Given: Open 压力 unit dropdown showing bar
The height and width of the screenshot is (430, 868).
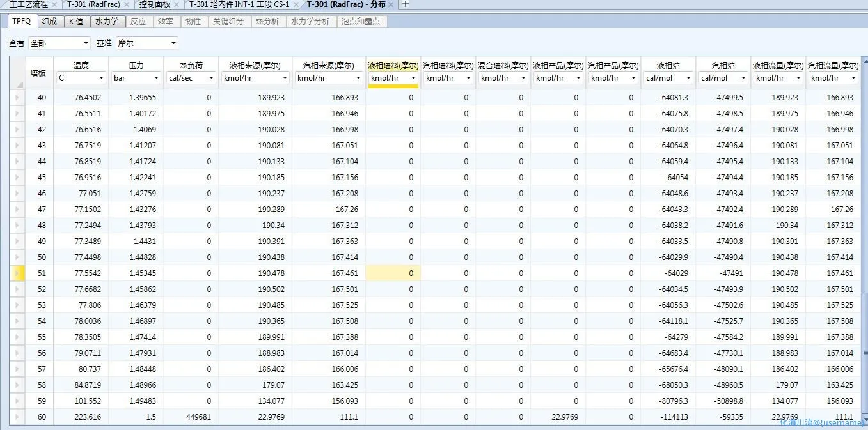Looking at the screenshot, I should 136,78.
